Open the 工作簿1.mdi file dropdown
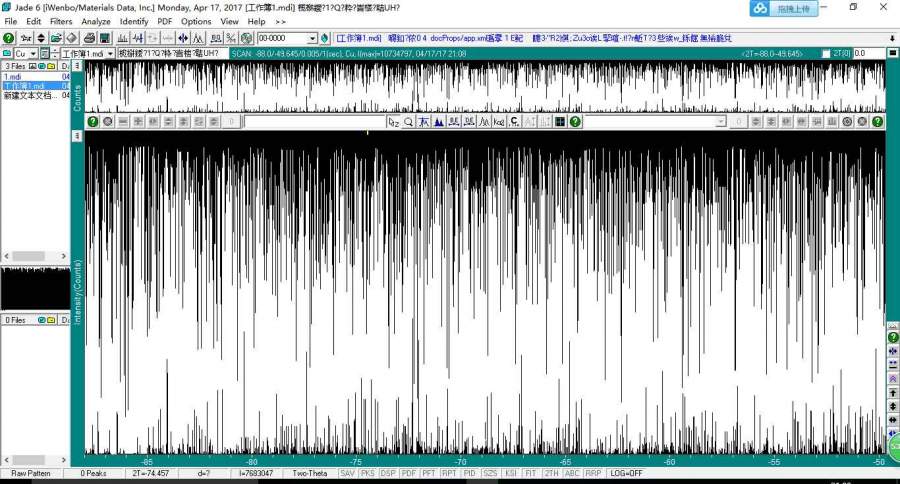This screenshot has width=900, height=484. [110, 53]
